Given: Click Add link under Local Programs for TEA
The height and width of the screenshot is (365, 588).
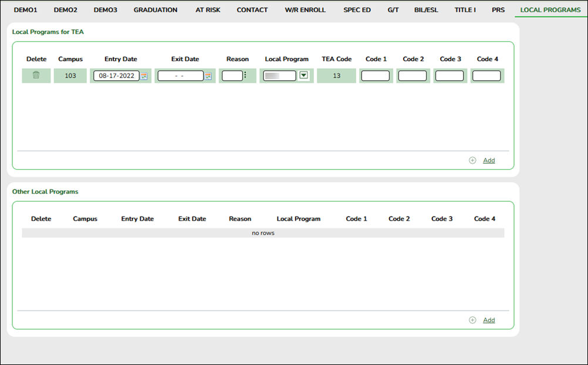Looking at the screenshot, I should tap(489, 160).
